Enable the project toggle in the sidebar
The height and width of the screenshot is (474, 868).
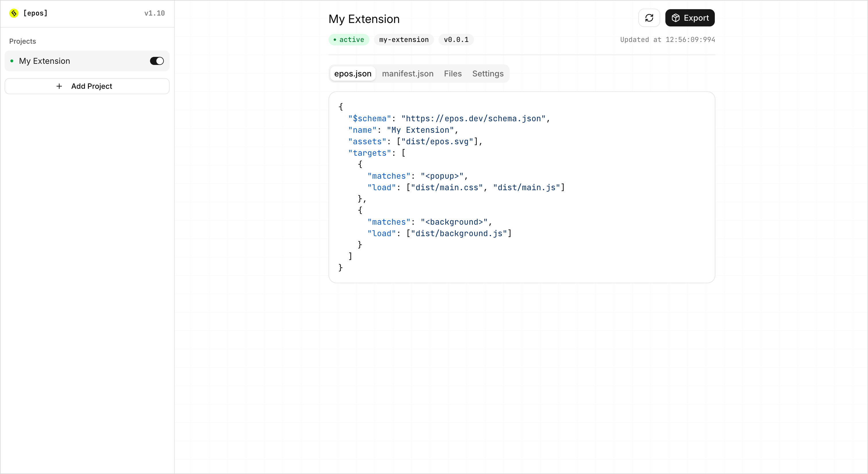tap(156, 61)
